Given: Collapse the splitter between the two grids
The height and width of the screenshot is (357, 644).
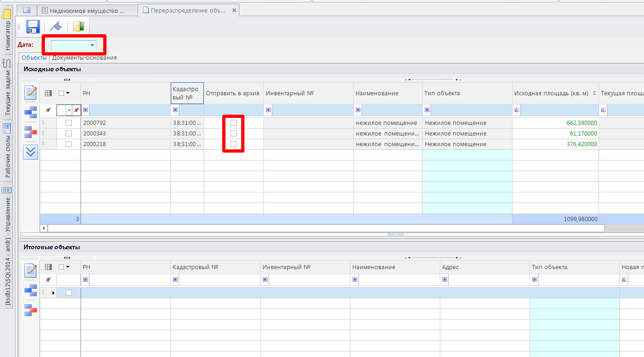Looking at the screenshot, I should (x=395, y=234).
